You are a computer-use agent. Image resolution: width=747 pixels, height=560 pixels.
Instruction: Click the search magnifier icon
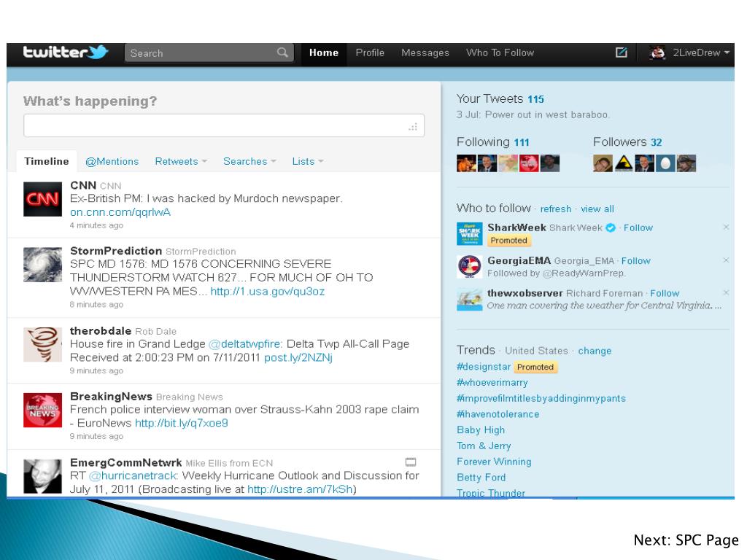point(282,52)
